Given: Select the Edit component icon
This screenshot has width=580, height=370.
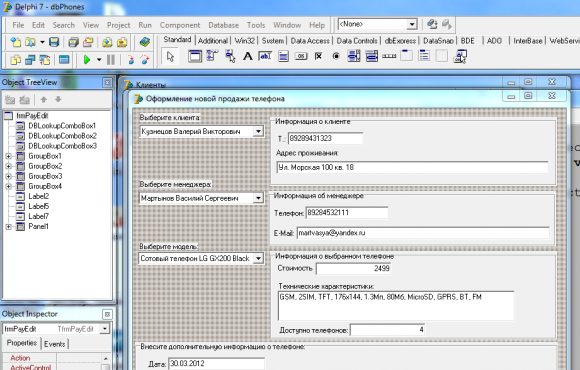Looking at the screenshot, I should (265, 56).
